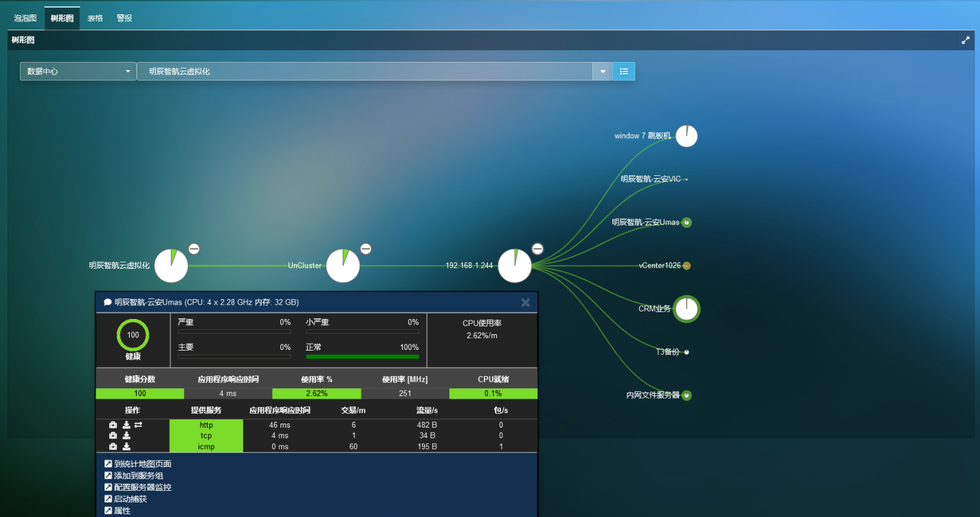980x517 pixels.
Task: Select the 明辰智航-云安VIC node dot
Action: click(686, 179)
